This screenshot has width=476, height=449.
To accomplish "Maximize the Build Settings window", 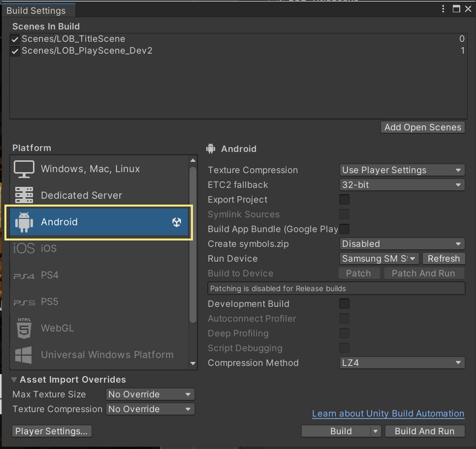I will click(456, 9).
